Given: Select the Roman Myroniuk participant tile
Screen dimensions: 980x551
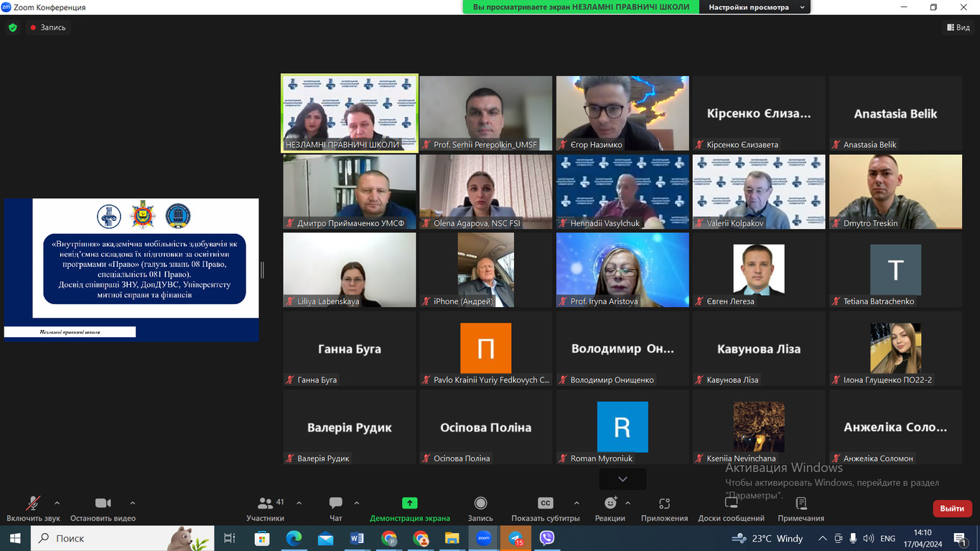Looking at the screenshot, I should pyautogui.click(x=622, y=427).
